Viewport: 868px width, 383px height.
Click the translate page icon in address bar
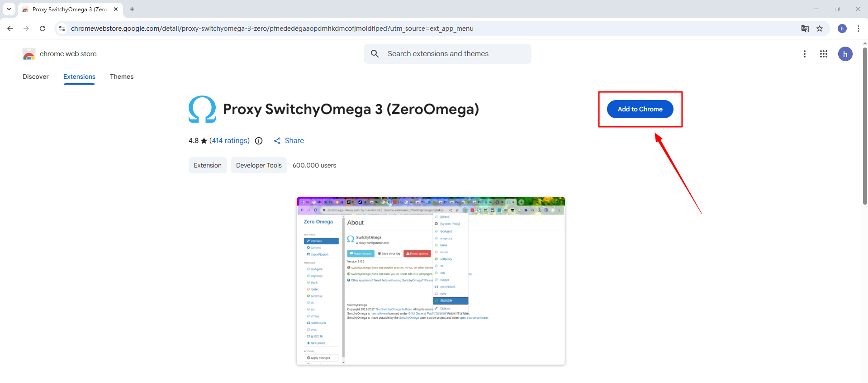805,29
